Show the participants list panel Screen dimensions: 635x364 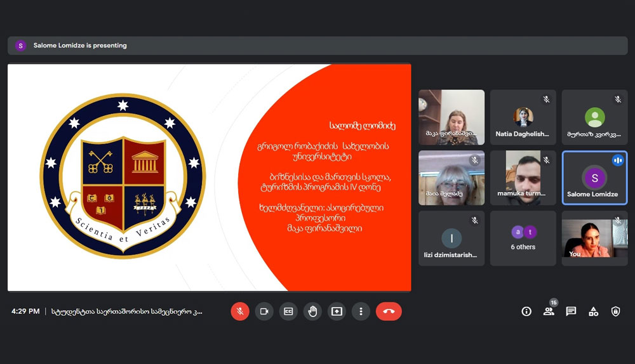click(x=549, y=311)
